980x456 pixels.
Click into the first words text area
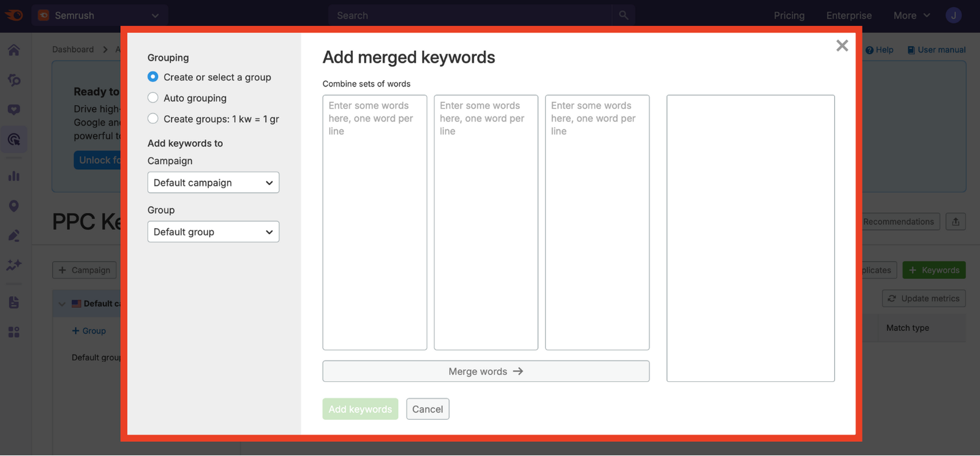pos(375,222)
